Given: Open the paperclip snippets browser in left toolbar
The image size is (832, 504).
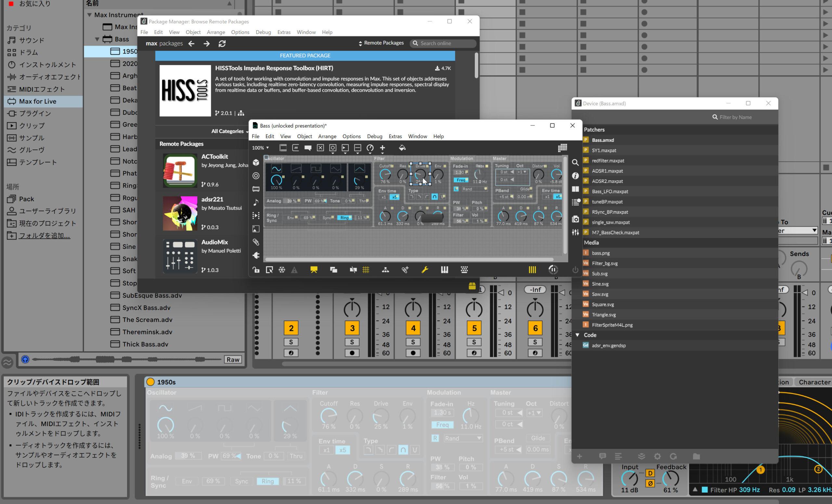Looking at the screenshot, I should click(256, 242).
